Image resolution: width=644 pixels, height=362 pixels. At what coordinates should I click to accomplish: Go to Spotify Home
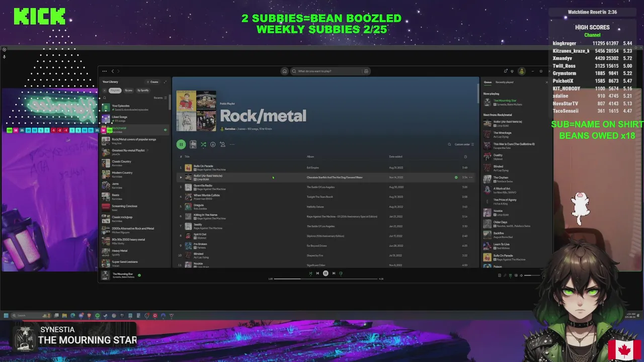[284, 71]
